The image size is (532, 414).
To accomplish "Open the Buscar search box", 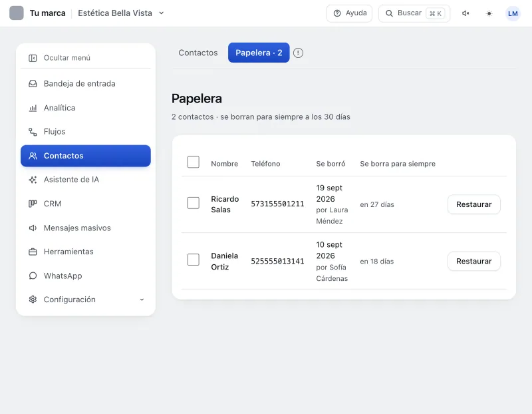I will [414, 13].
